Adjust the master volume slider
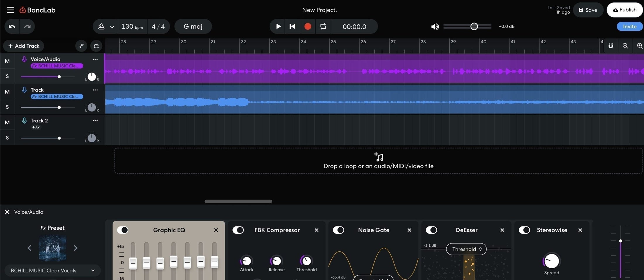This screenshot has height=280, width=644. click(x=474, y=26)
